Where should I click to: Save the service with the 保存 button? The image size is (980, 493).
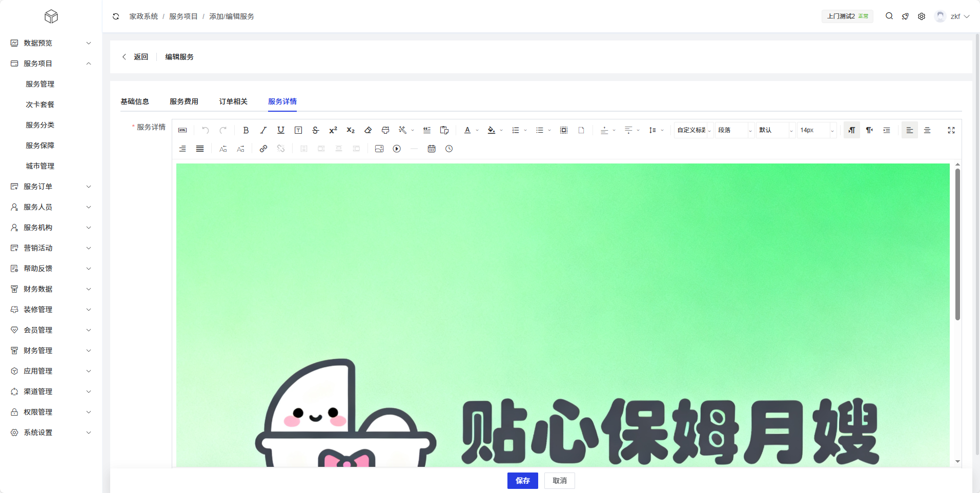pos(523,481)
